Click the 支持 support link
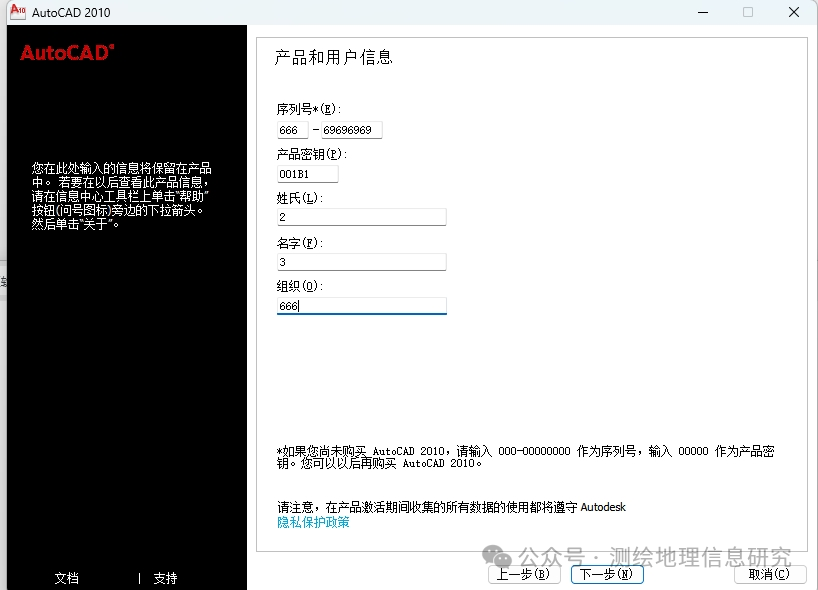The width and height of the screenshot is (818, 590). click(162, 578)
